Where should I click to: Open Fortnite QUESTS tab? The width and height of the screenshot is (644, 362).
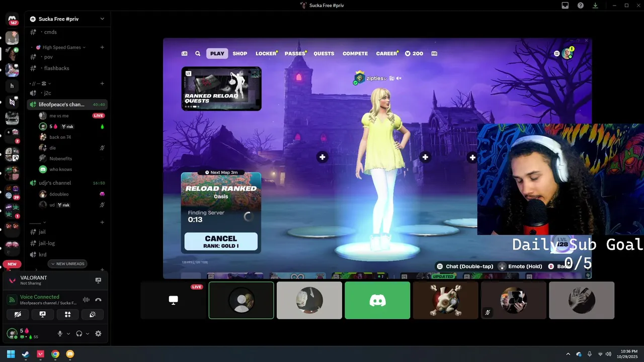coord(324,53)
